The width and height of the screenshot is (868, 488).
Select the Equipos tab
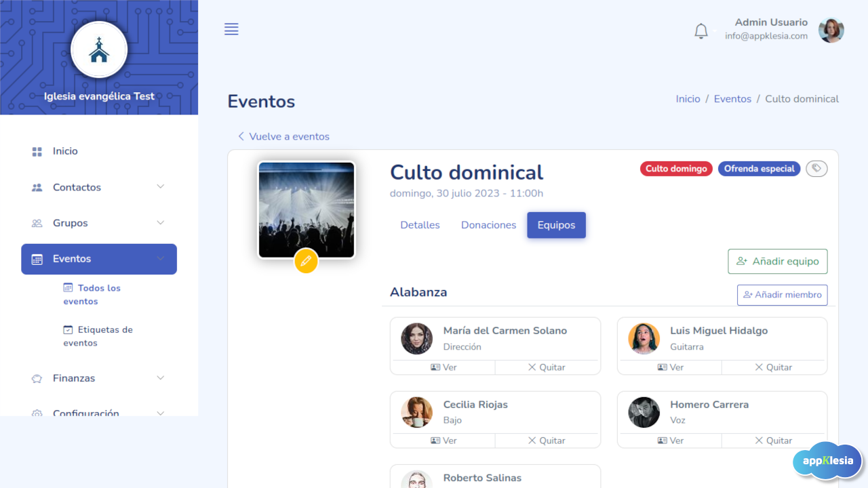pyautogui.click(x=556, y=225)
